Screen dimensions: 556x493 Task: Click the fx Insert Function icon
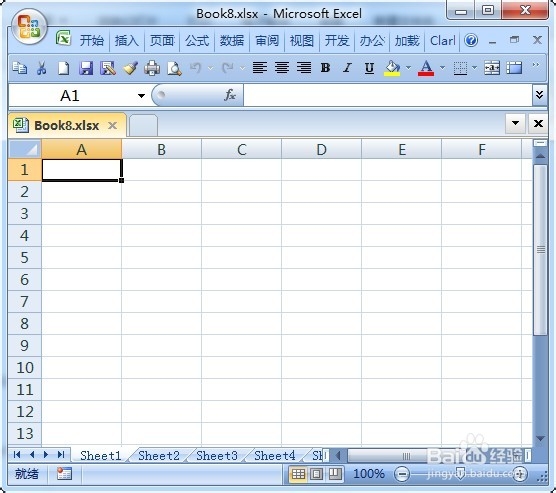[x=230, y=95]
